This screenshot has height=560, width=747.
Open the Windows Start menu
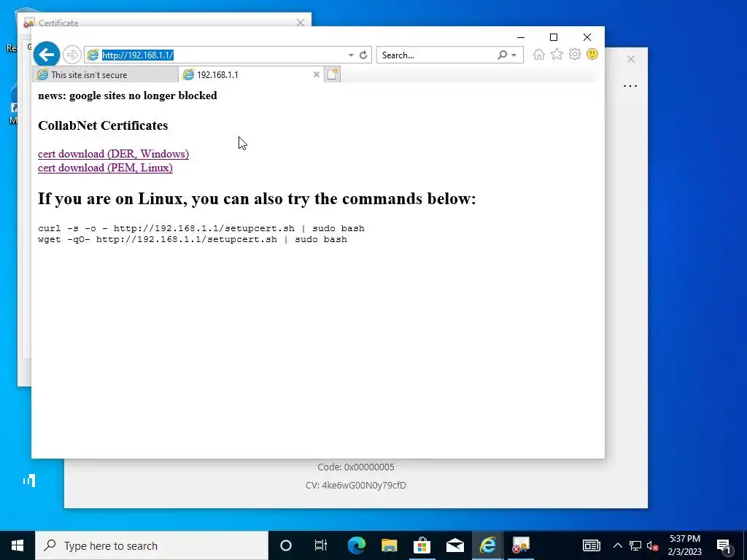point(18,545)
